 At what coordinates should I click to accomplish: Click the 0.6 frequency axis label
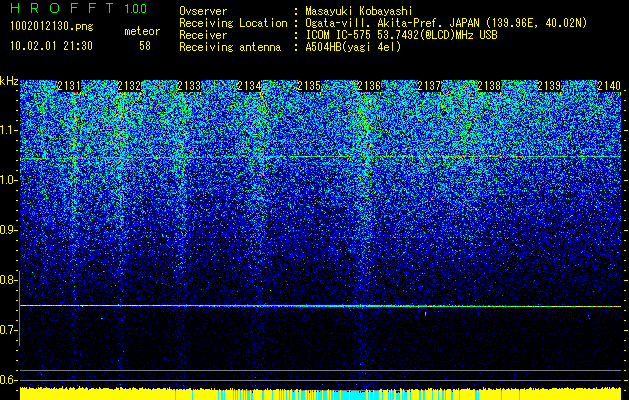pyautogui.click(x=8, y=380)
